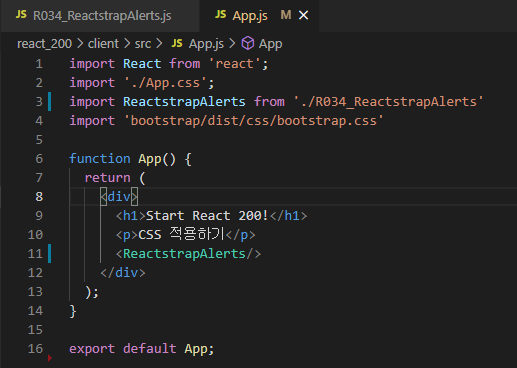The height and width of the screenshot is (368, 517).
Task: Click the React identifier on line 1
Action: [x=142, y=64]
